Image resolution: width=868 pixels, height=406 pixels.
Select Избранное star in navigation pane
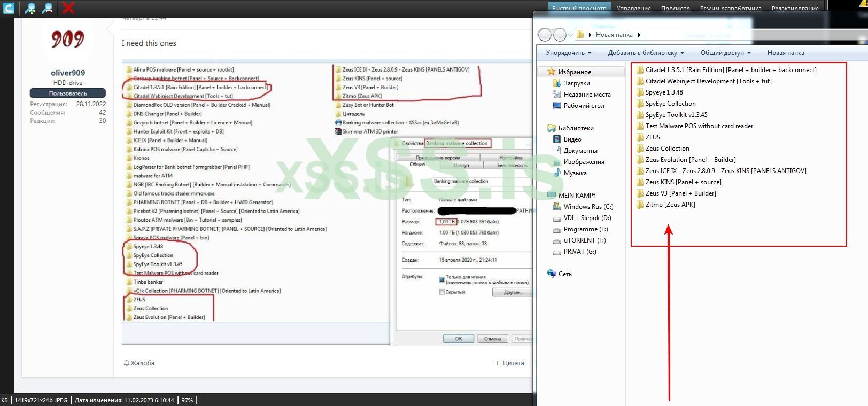pyautogui.click(x=569, y=72)
